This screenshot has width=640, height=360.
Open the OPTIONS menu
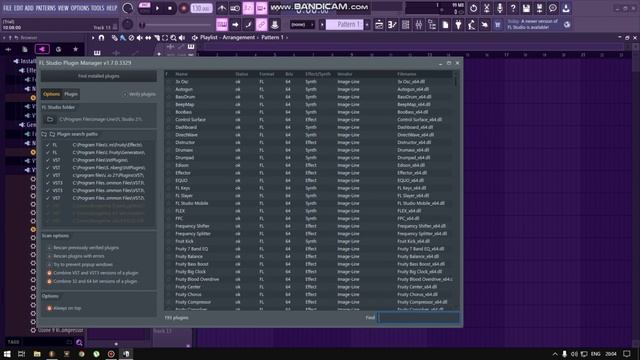click(x=80, y=8)
